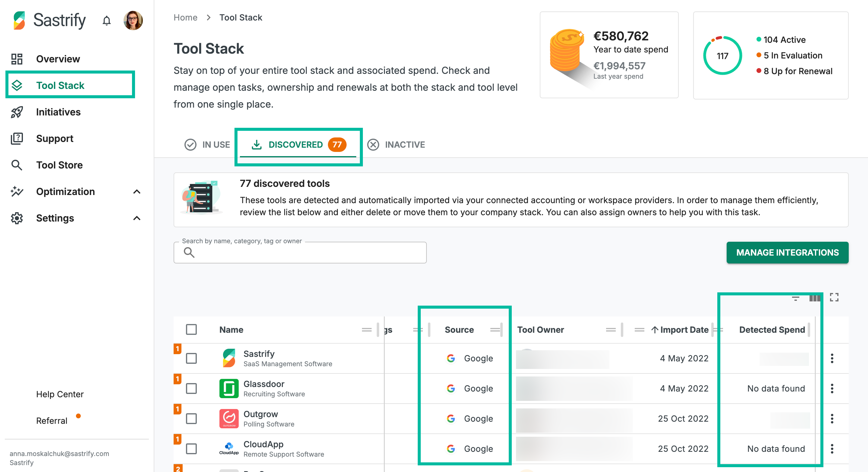The width and height of the screenshot is (868, 472).
Task: Collapse the Settings sidebar section
Action: 137,218
